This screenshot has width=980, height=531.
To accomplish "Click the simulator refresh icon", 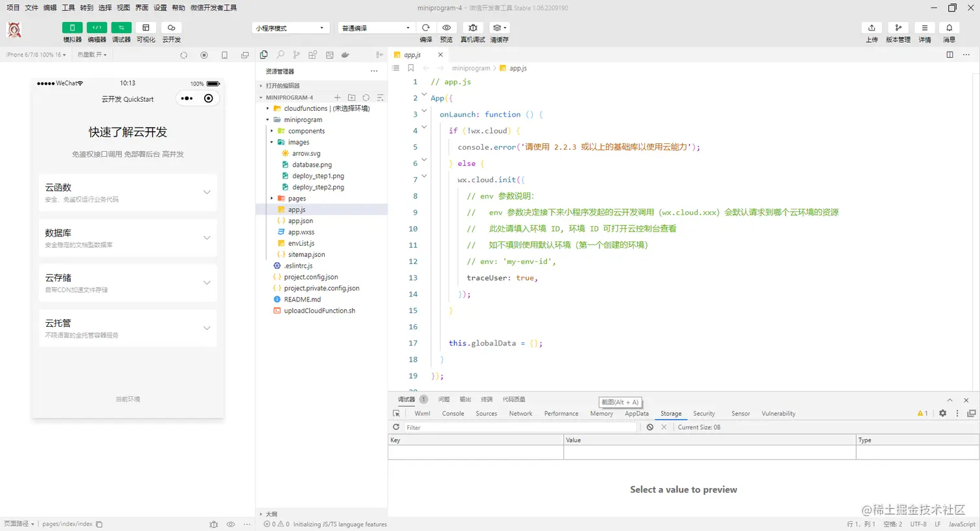I will (183, 55).
